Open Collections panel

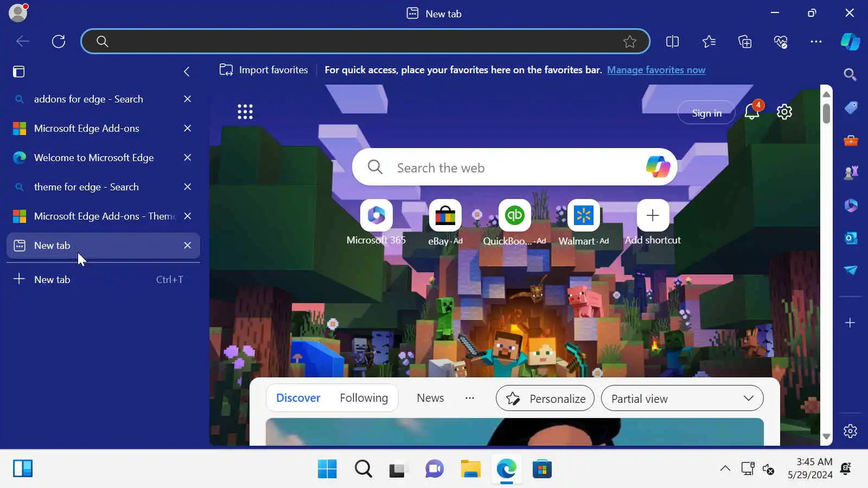point(745,41)
